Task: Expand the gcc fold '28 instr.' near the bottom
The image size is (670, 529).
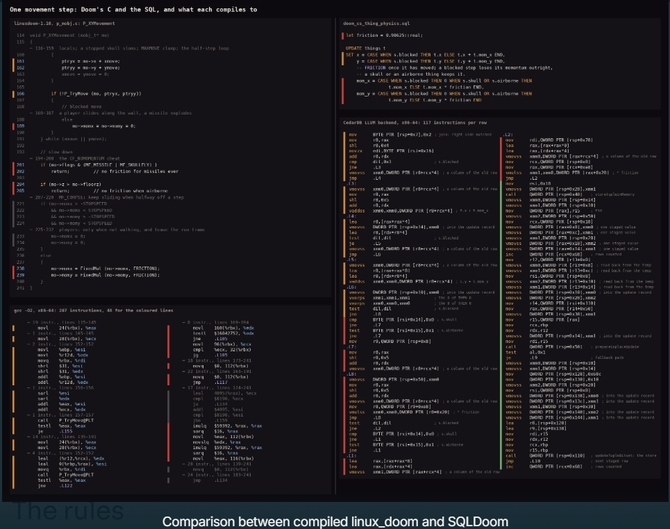Action: [x=217, y=464]
